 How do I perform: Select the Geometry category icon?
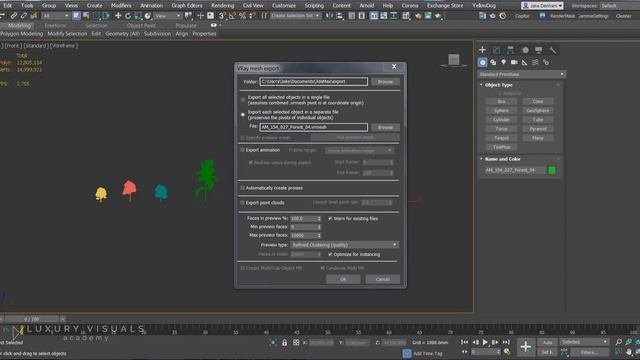coord(482,62)
